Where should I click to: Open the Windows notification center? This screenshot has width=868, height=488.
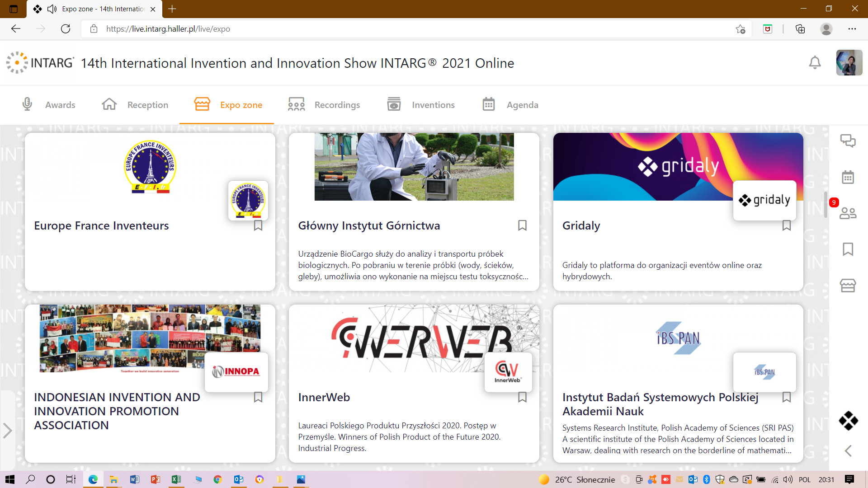click(x=849, y=479)
